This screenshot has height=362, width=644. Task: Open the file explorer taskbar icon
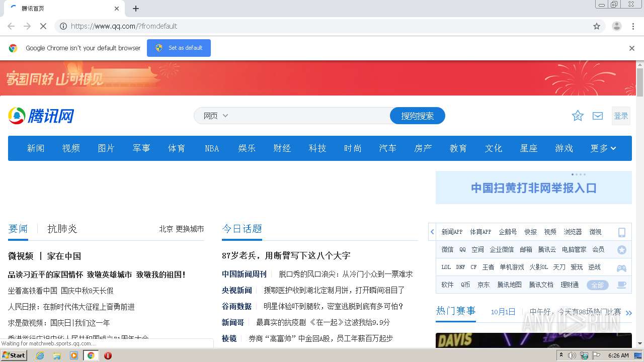coord(57,355)
